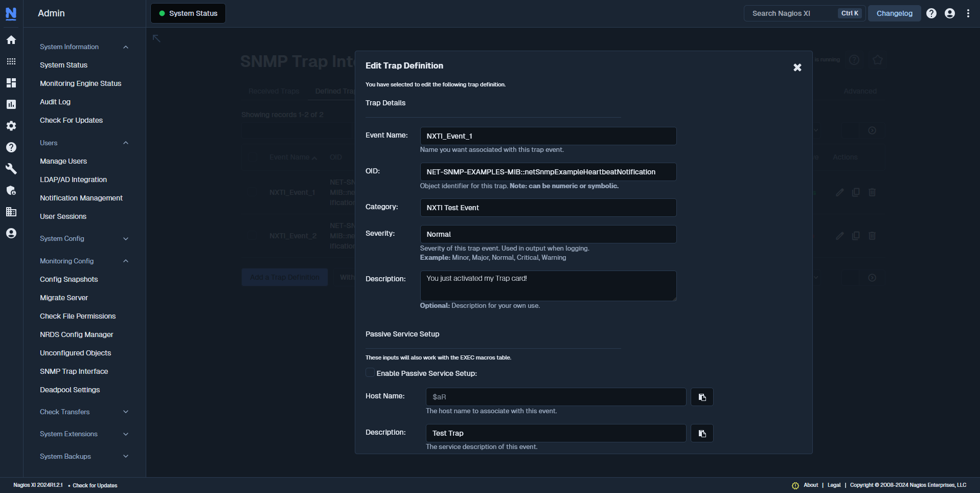Open the Reports bar-chart sidebar icon
Viewport: 980px width, 493px height.
tap(11, 104)
